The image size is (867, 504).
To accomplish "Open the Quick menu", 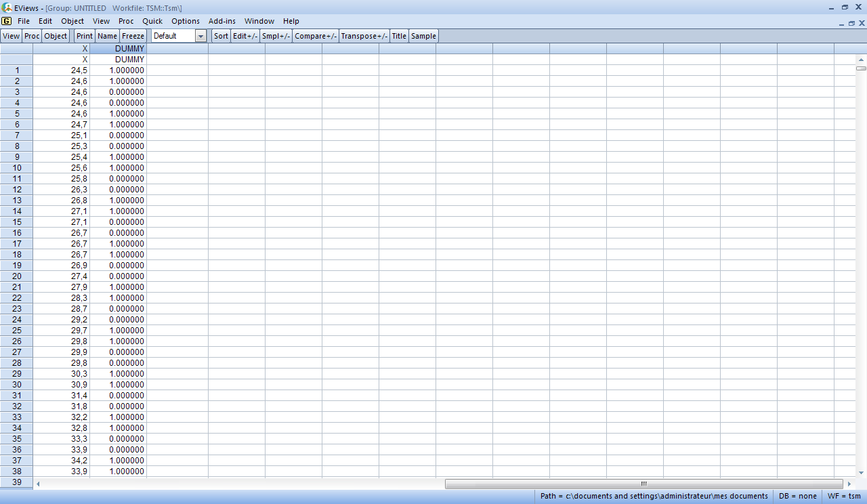I will click(x=152, y=21).
